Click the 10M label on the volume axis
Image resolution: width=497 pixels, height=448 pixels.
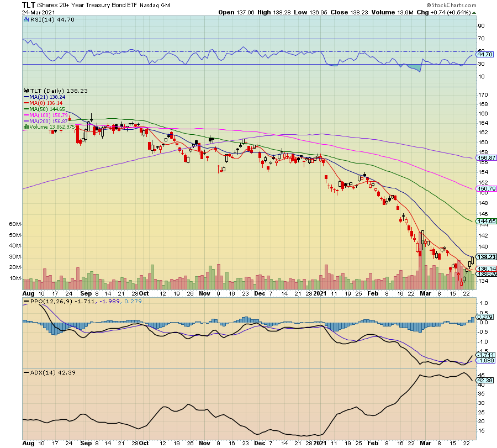(x=15, y=279)
